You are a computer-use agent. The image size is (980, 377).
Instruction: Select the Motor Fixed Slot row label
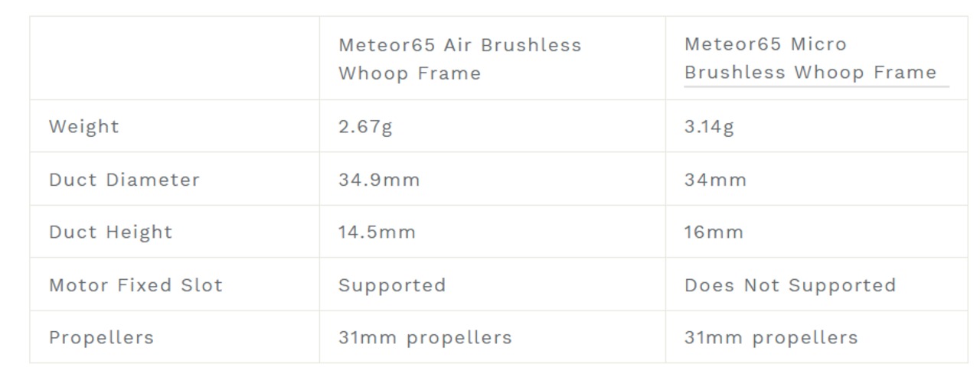pyautogui.click(x=136, y=285)
